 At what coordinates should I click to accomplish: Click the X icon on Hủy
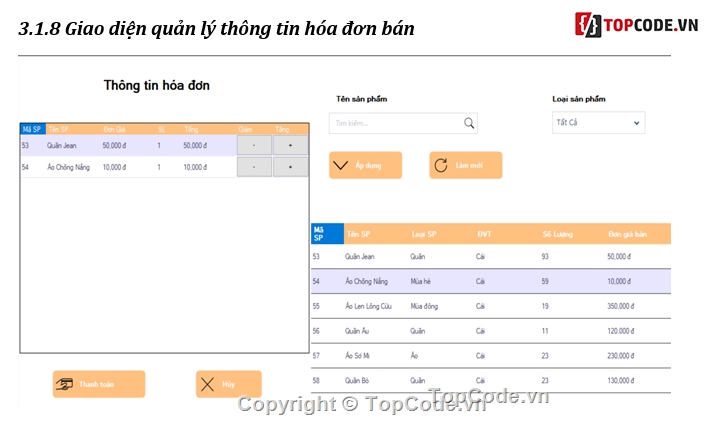tap(207, 384)
